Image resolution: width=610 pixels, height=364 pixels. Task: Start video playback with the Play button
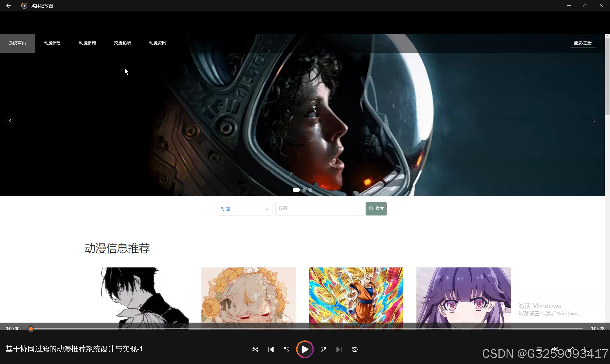[305, 349]
